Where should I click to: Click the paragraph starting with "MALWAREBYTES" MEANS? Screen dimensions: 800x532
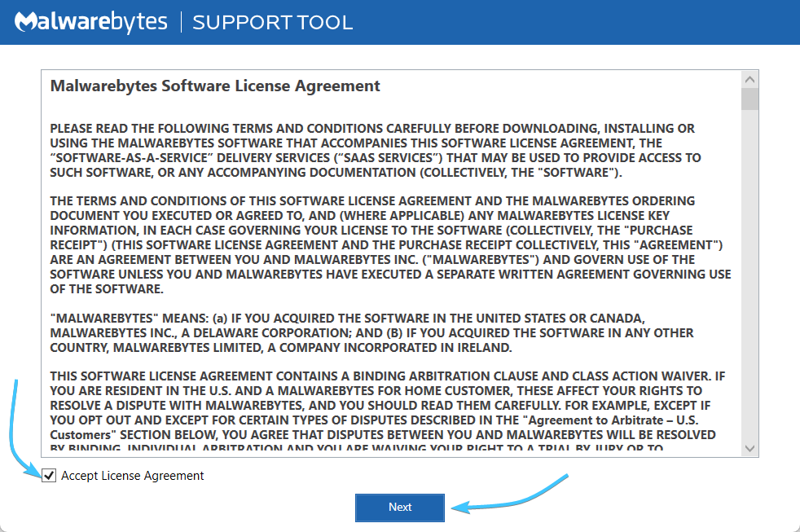[371, 332]
